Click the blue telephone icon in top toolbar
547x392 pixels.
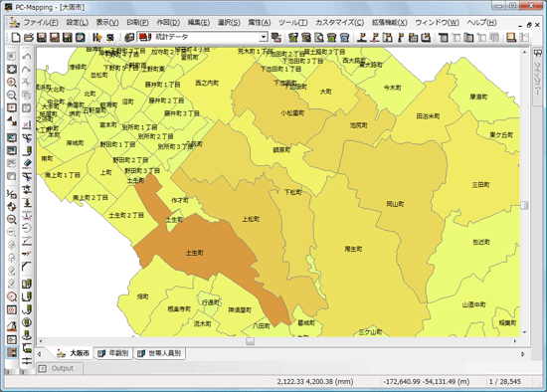point(344,37)
